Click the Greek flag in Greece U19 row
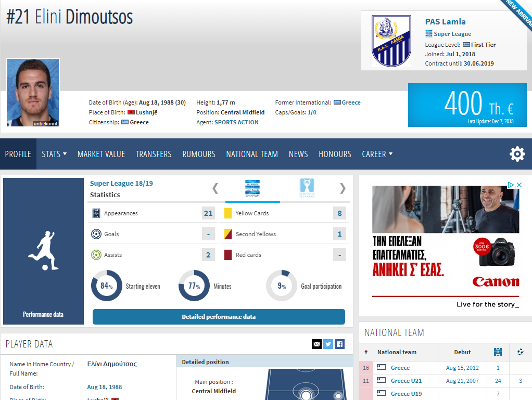The image size is (532, 400). click(x=382, y=393)
